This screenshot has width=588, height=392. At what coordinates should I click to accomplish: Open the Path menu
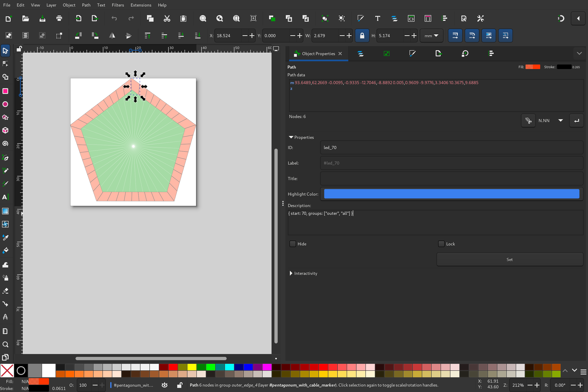tap(86, 5)
